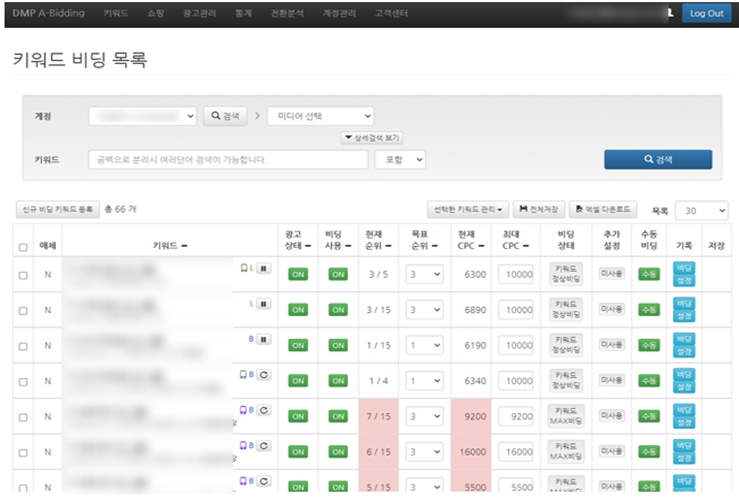Toggle 광고 상태 ON for the 16000 CPC row
This screenshot has width=739, height=500.
[298, 452]
